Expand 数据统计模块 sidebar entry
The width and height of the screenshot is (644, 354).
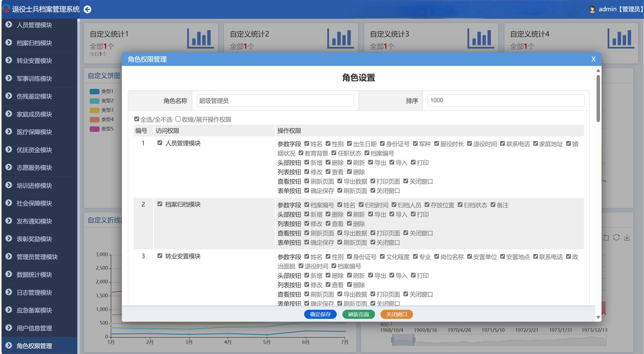34,275
